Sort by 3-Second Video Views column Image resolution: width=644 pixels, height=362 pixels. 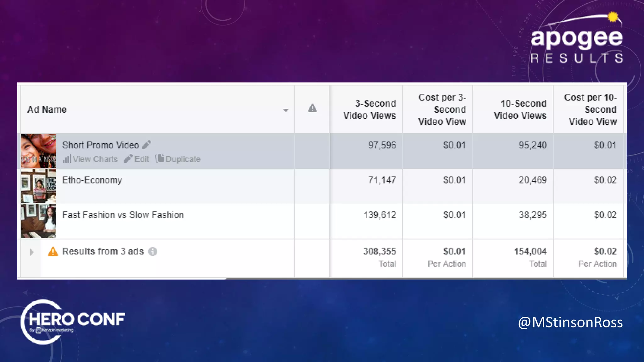coord(369,109)
